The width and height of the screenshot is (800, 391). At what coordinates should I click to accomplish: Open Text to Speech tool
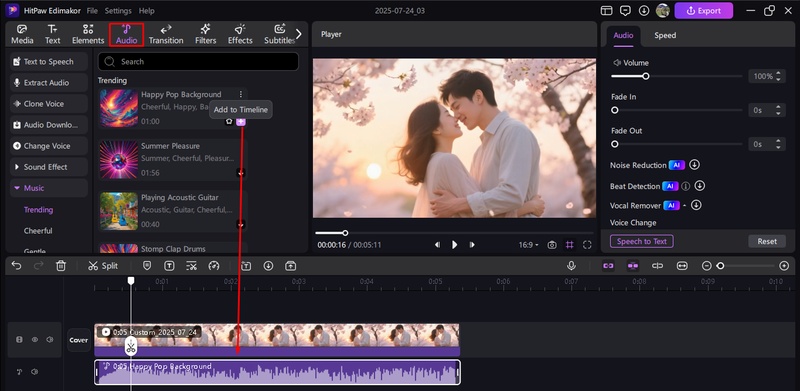coord(49,62)
